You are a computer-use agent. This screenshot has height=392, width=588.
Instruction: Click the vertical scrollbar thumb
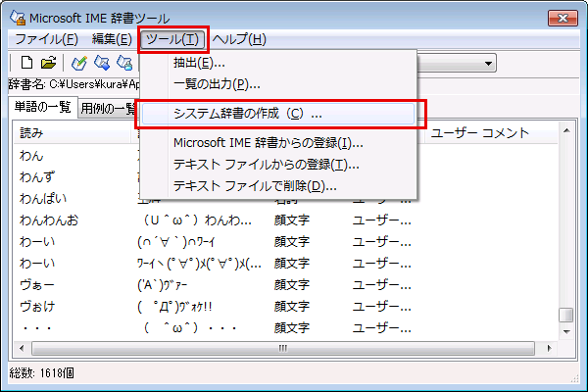(x=566, y=316)
